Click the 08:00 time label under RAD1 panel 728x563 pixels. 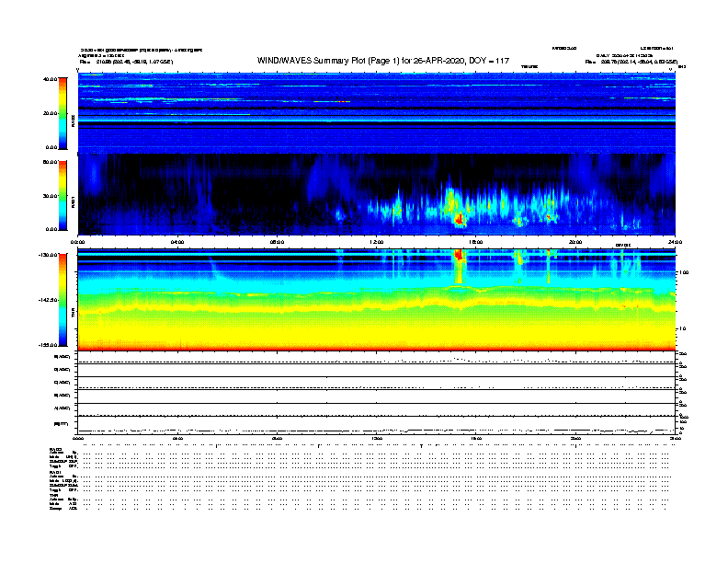[x=277, y=242]
